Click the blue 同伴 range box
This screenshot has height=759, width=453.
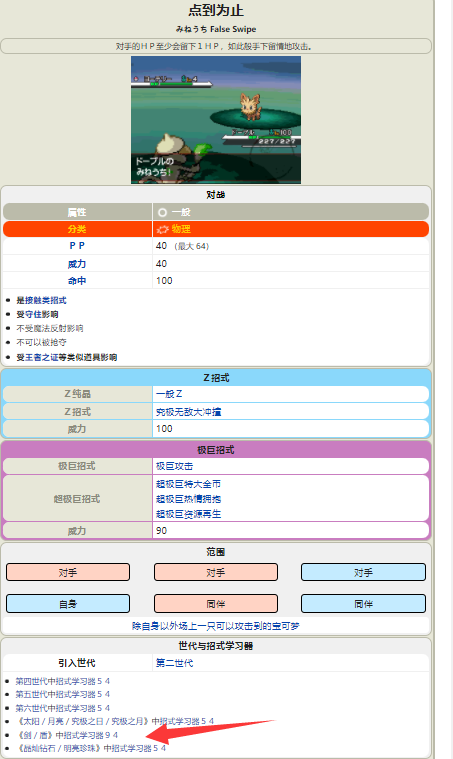coord(363,604)
